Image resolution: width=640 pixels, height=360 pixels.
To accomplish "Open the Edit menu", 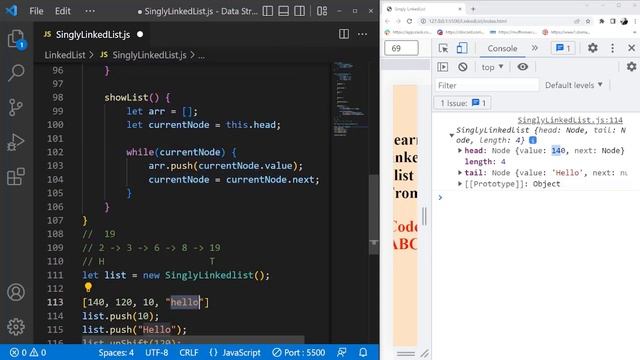I will [x=62, y=11].
